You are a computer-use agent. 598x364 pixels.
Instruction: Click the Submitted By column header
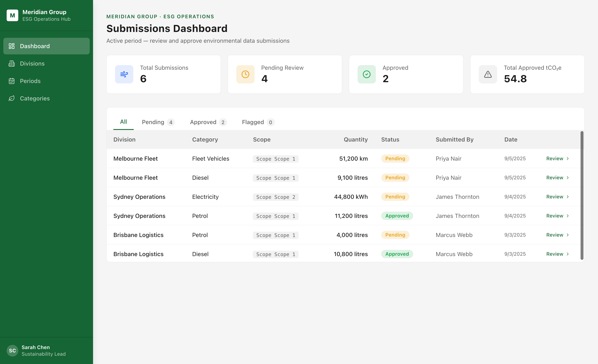pos(455,139)
